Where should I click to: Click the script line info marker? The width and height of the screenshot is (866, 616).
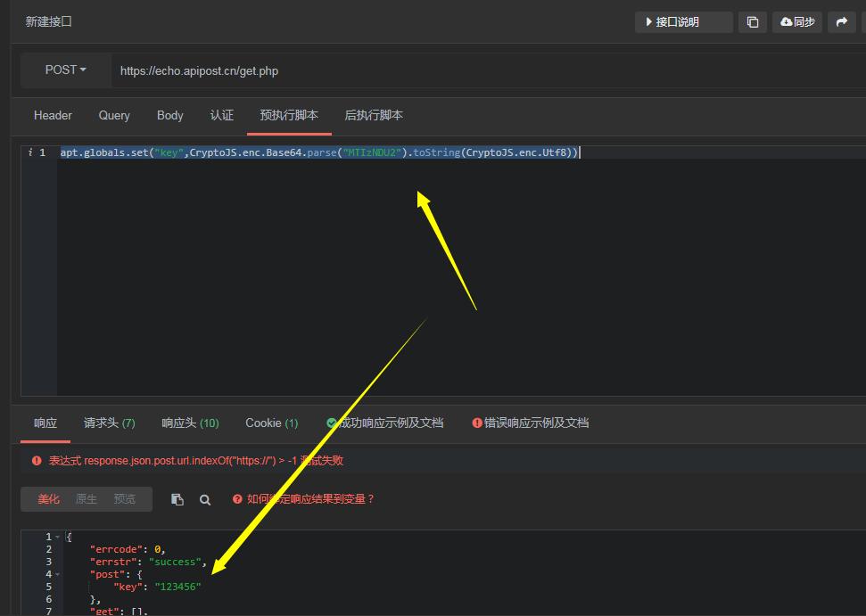30,152
